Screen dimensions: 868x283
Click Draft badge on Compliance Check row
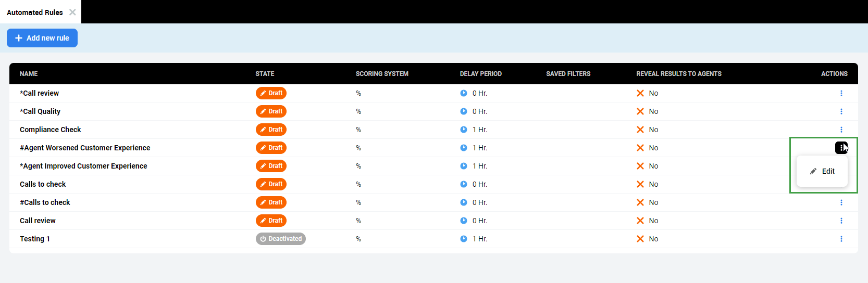click(x=271, y=130)
